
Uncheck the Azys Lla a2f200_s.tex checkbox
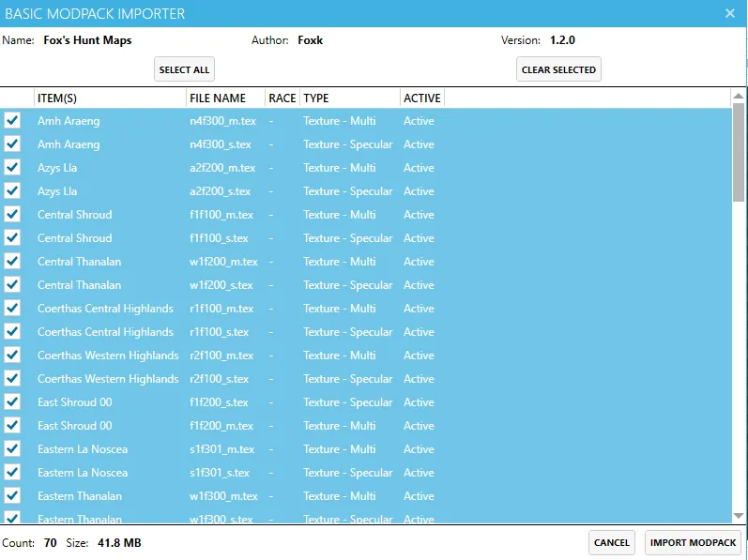click(12, 191)
